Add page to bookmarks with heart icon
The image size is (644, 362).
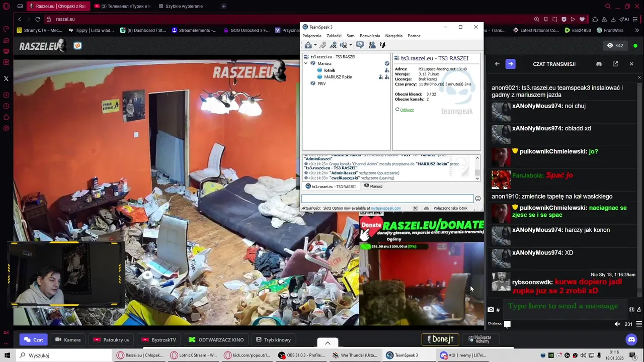(x=582, y=19)
